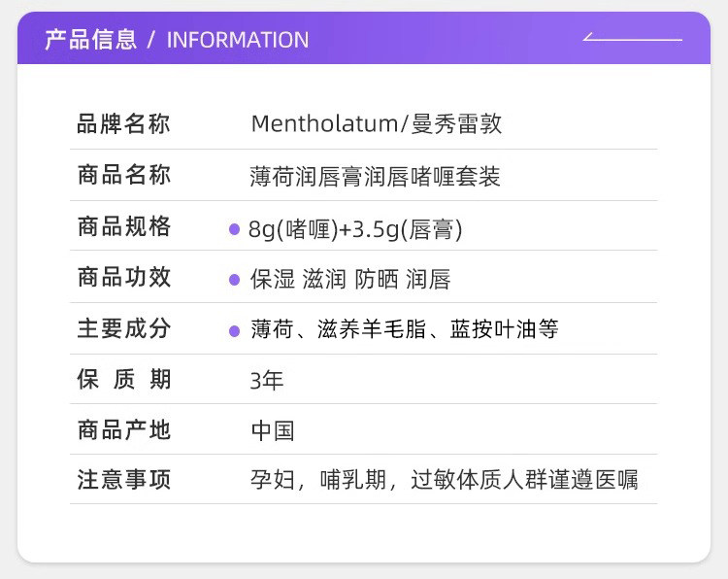This screenshot has width=728, height=579.
Task: Click the purple bullet beside 商品规格 value
Action: (x=234, y=229)
